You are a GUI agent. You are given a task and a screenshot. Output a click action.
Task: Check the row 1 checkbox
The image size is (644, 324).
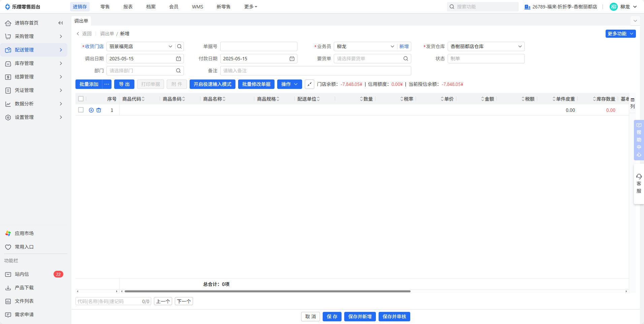(x=81, y=110)
